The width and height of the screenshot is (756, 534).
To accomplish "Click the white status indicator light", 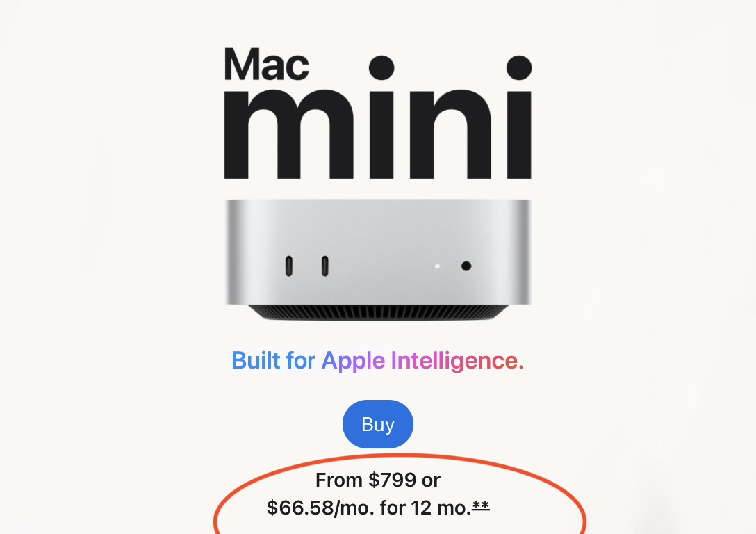I will [437, 266].
